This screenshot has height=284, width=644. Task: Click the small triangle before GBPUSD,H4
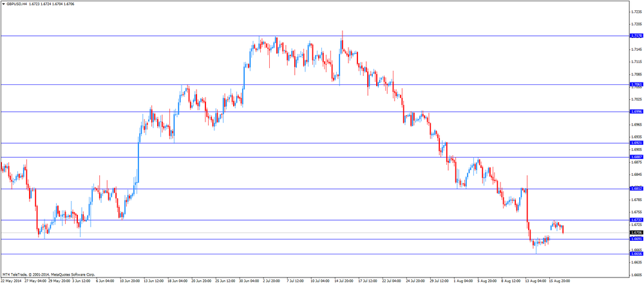click(x=3, y=3)
